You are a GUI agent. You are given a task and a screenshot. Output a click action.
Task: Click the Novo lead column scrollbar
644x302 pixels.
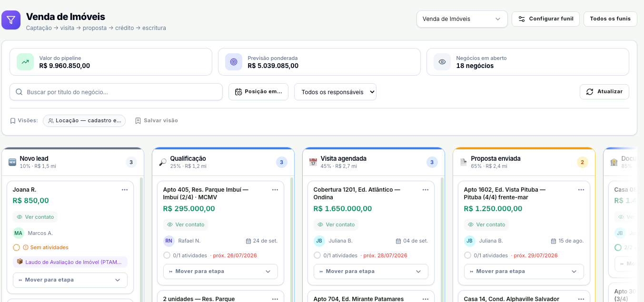pyautogui.click(x=141, y=239)
